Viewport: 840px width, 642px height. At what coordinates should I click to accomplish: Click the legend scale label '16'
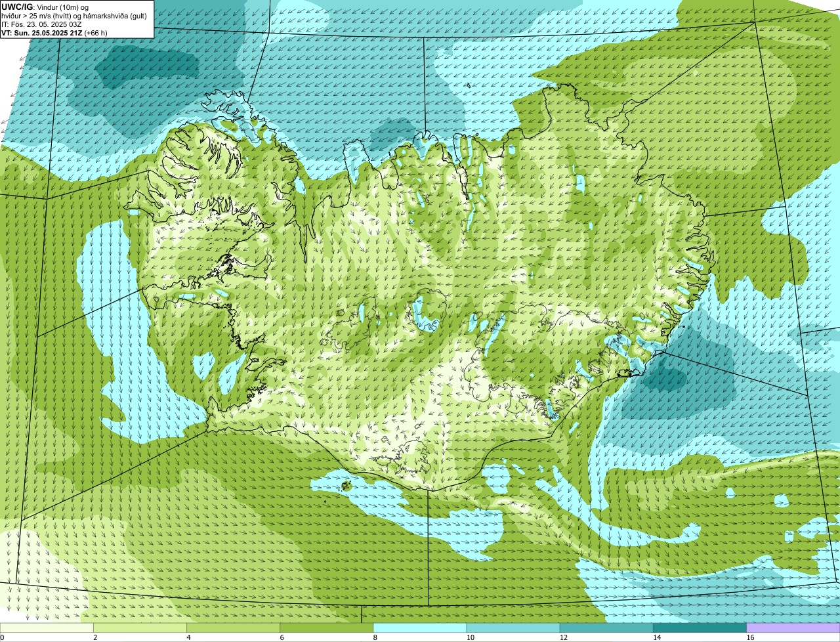[749, 637]
